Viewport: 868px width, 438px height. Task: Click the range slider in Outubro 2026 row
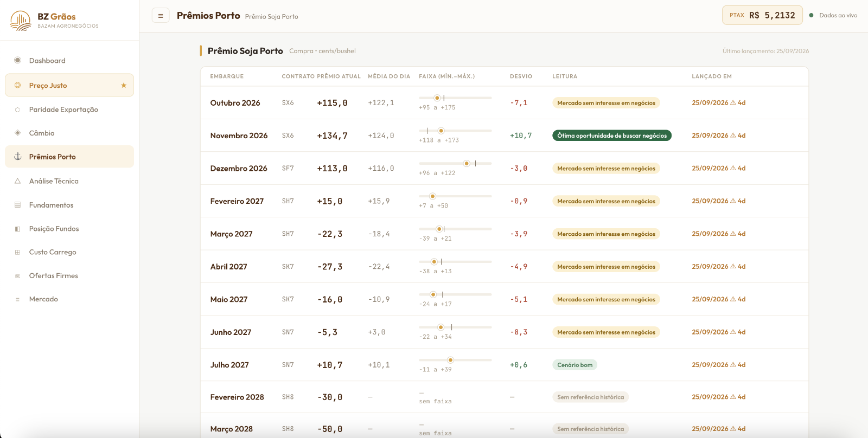(455, 98)
